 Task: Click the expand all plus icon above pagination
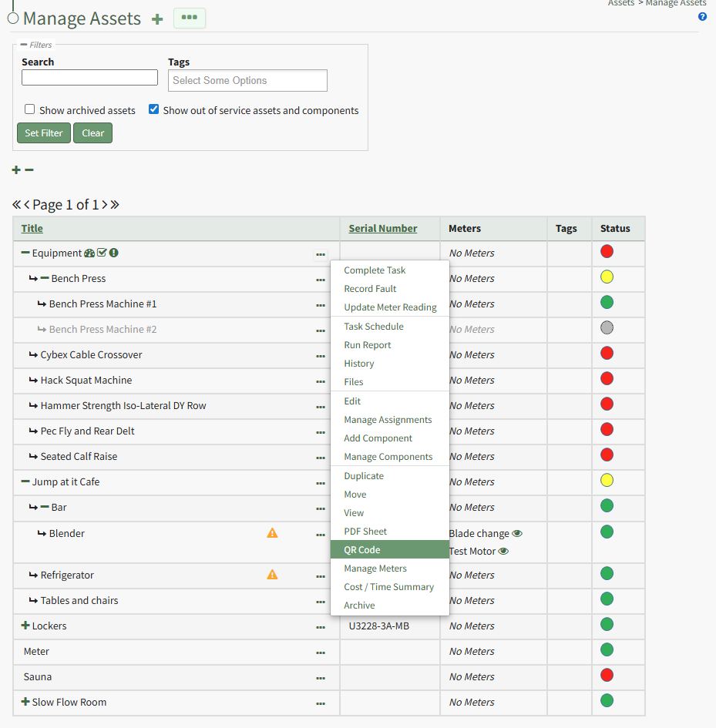tap(16, 169)
